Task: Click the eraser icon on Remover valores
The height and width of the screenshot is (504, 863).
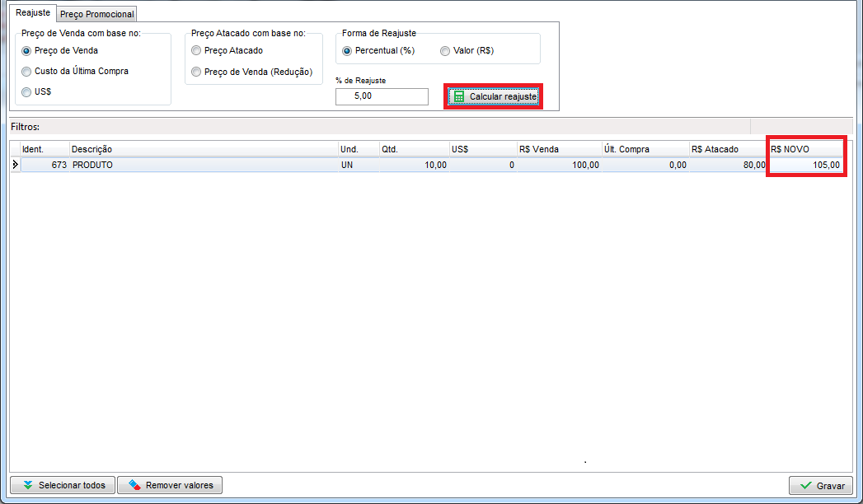Action: (x=134, y=485)
